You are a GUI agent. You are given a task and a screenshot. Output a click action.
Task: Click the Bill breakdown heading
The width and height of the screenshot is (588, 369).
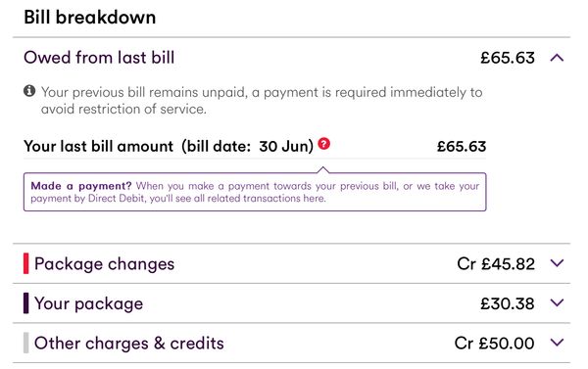coord(89,18)
